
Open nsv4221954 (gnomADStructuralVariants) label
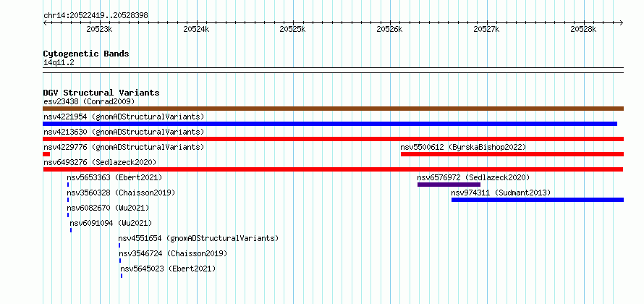(124, 117)
